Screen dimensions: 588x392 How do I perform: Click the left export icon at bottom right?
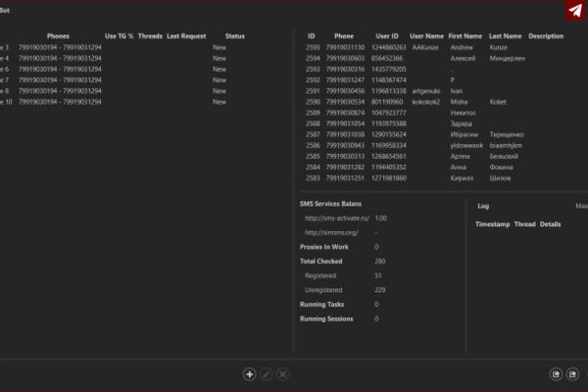[x=556, y=374]
